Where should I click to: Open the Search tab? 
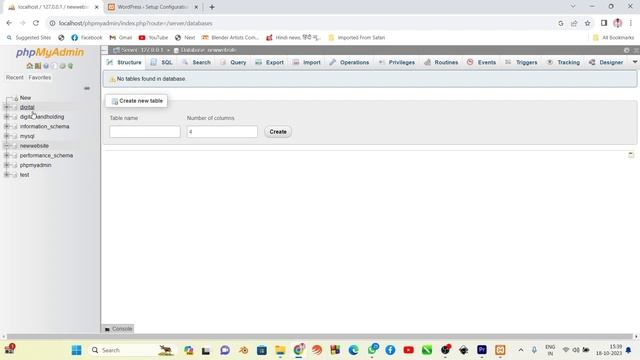point(197,62)
